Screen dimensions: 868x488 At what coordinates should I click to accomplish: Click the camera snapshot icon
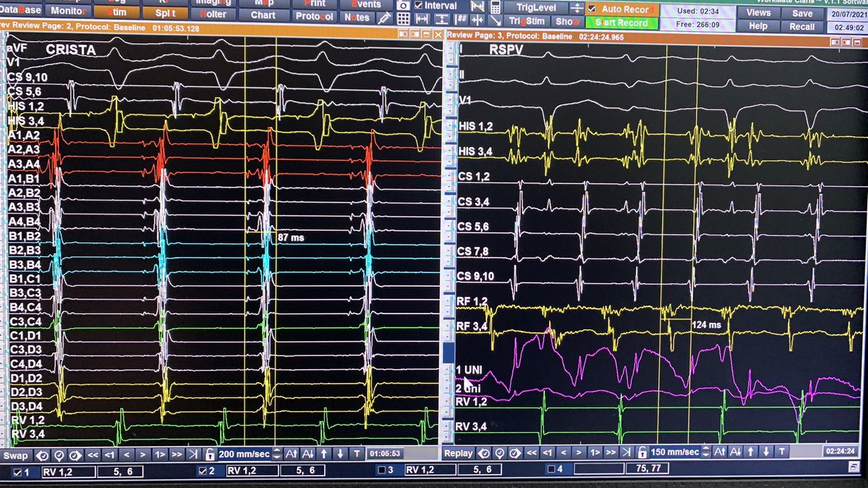pos(404,6)
